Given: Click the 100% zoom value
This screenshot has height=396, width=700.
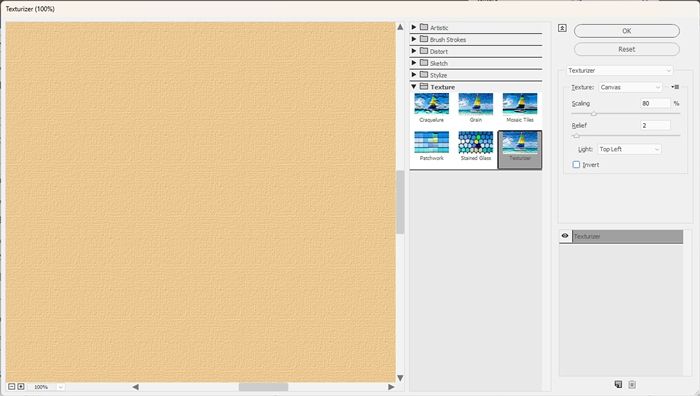Looking at the screenshot, I should point(41,387).
